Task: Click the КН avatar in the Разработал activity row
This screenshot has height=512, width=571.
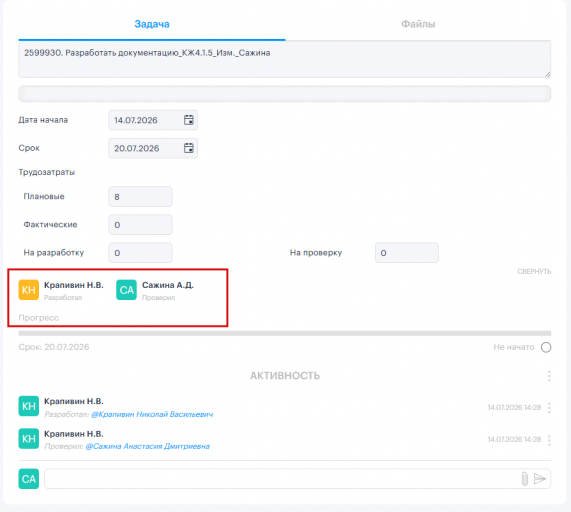Action: [29, 406]
